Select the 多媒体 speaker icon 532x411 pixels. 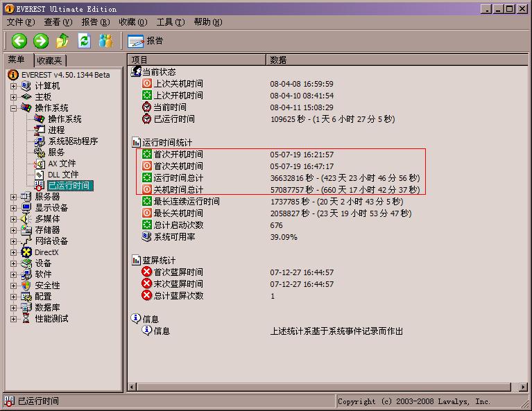click(26, 219)
